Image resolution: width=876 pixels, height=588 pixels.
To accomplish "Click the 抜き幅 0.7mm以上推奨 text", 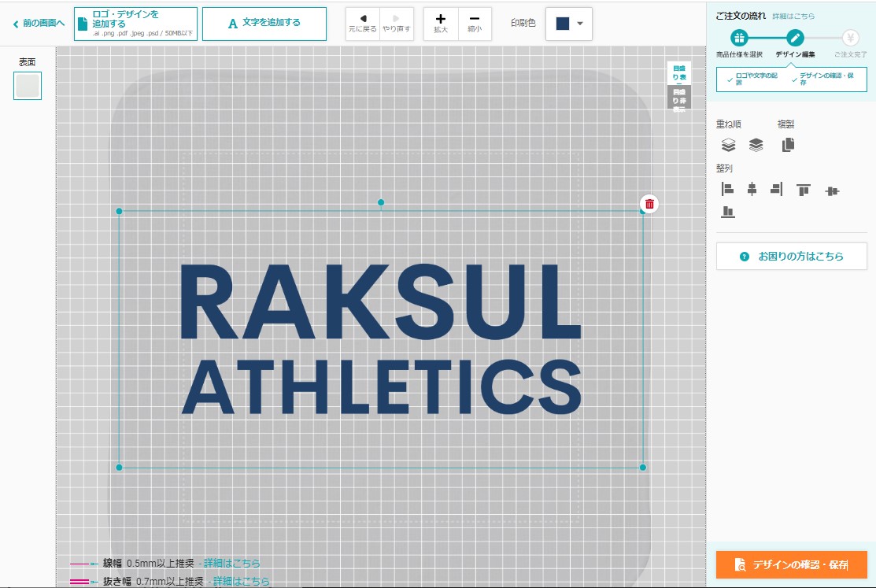I will pos(153,581).
